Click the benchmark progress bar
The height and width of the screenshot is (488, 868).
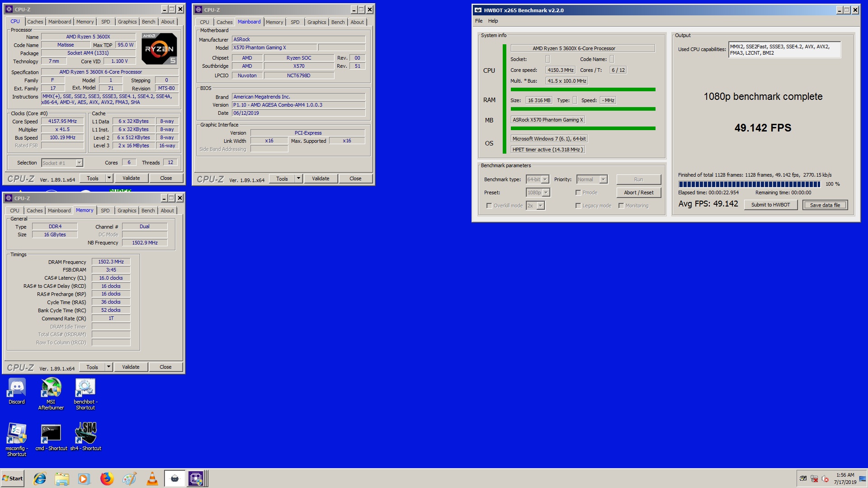(749, 184)
